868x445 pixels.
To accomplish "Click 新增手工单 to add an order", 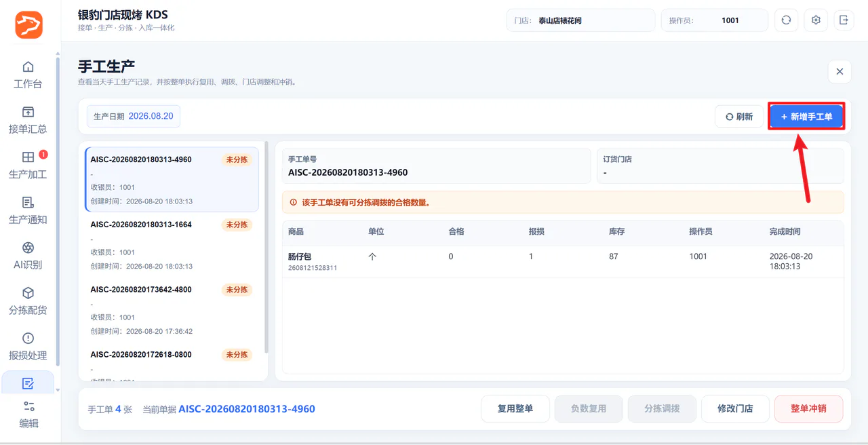I will point(806,117).
